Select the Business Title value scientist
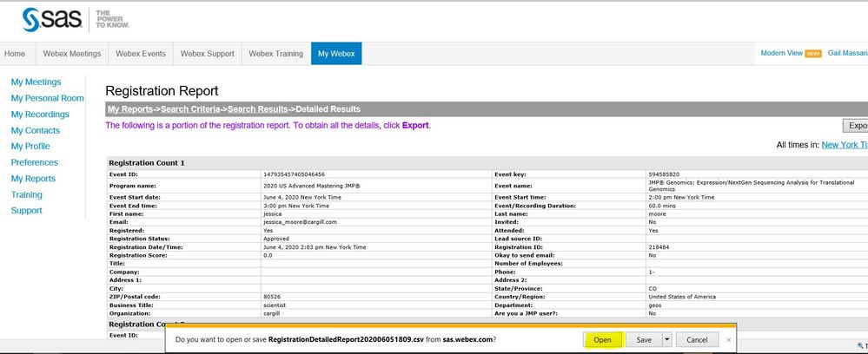 pos(275,305)
